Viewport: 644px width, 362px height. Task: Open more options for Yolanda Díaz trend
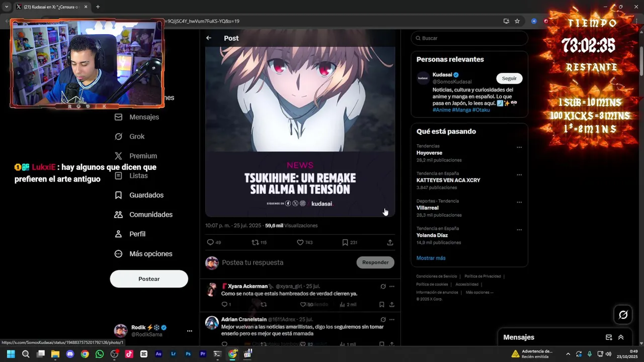point(519,230)
